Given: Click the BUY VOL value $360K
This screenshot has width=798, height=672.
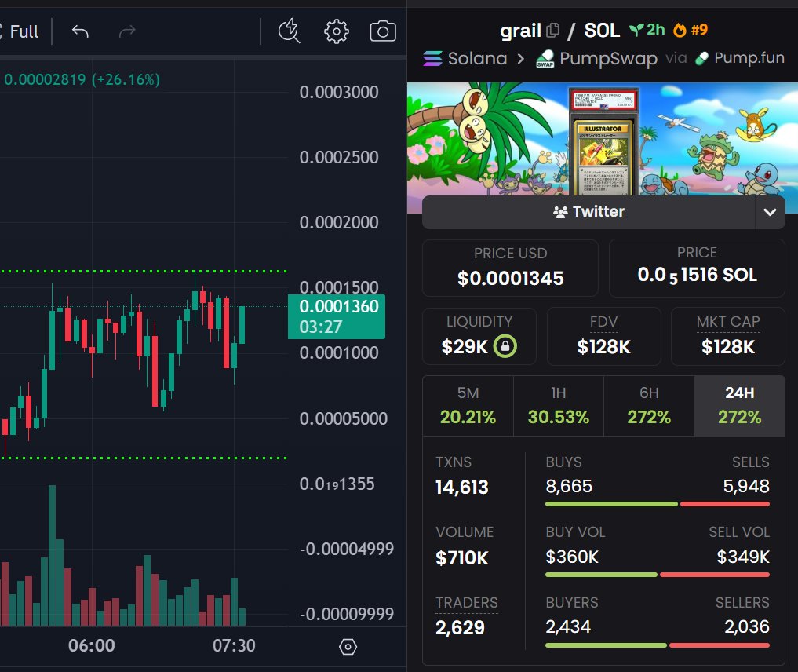Looking at the screenshot, I should (572, 557).
